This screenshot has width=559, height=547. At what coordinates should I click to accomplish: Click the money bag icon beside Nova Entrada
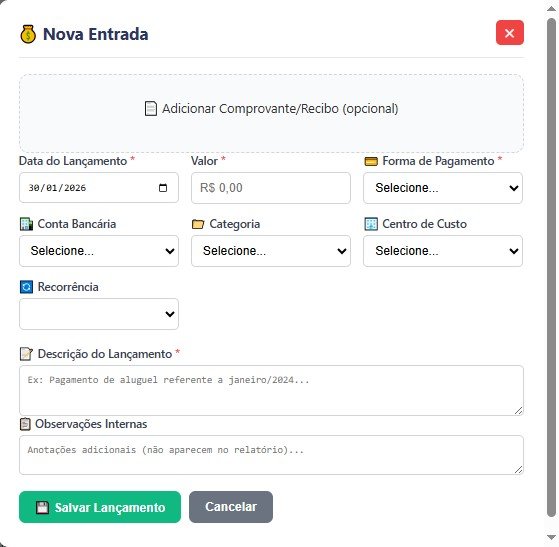[x=28, y=34]
